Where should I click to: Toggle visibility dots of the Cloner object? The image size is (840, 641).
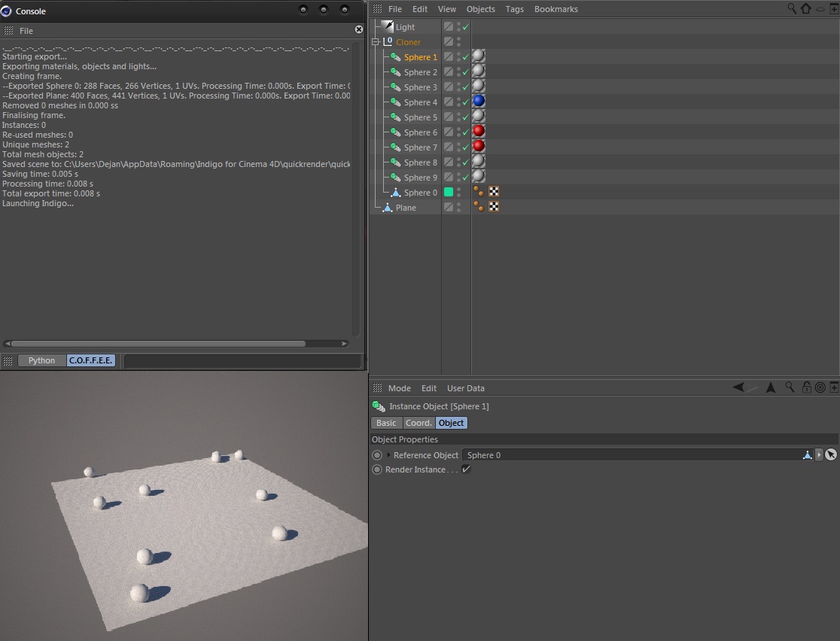458,42
